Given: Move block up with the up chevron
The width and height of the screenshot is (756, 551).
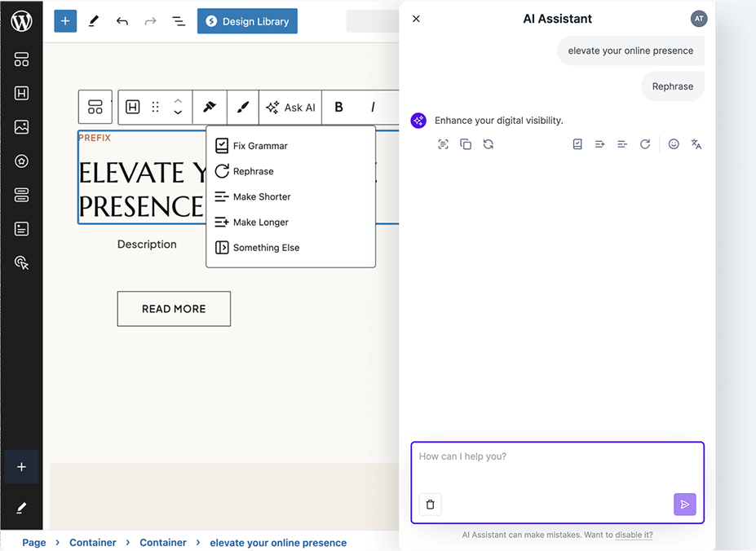Looking at the screenshot, I should (x=178, y=101).
